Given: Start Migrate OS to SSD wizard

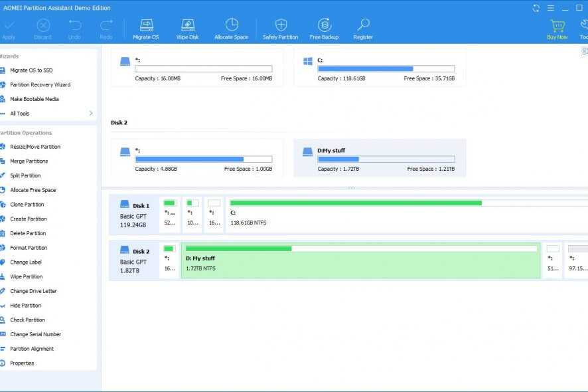Looking at the screenshot, I should pyautogui.click(x=31, y=70).
